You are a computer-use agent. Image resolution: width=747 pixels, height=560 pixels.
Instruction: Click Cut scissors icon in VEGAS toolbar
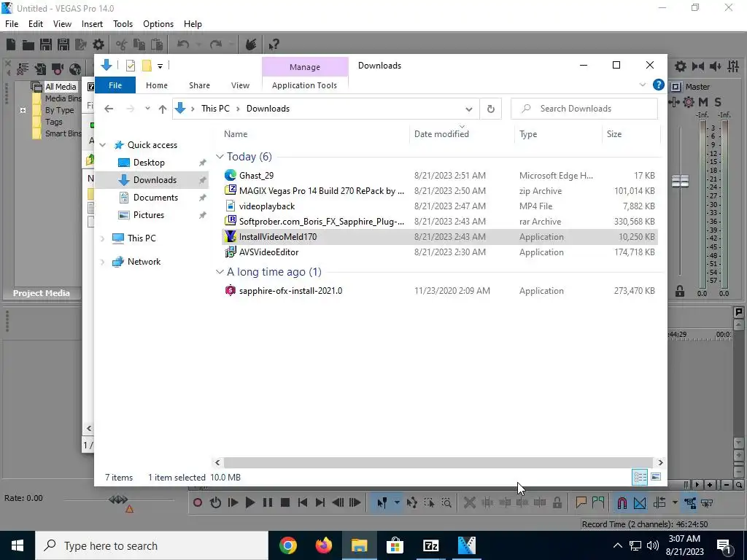pos(122,44)
